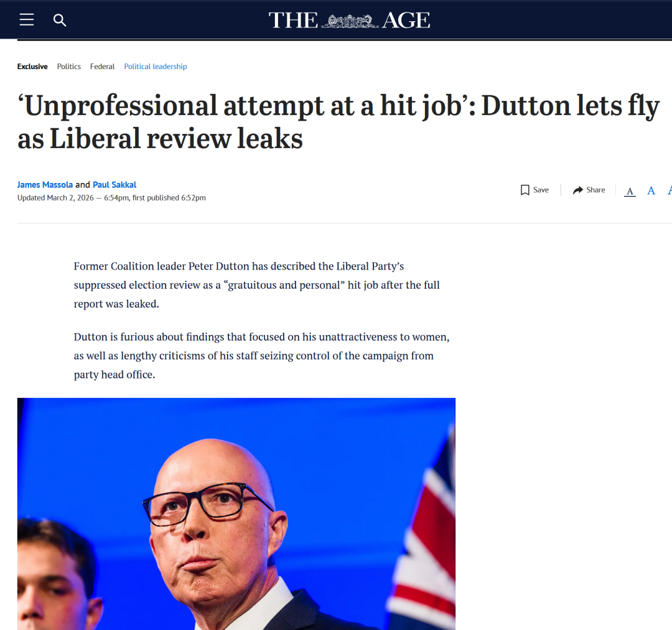672x630 pixels.
Task: Click the Exclusive label
Action: pyautogui.click(x=32, y=67)
